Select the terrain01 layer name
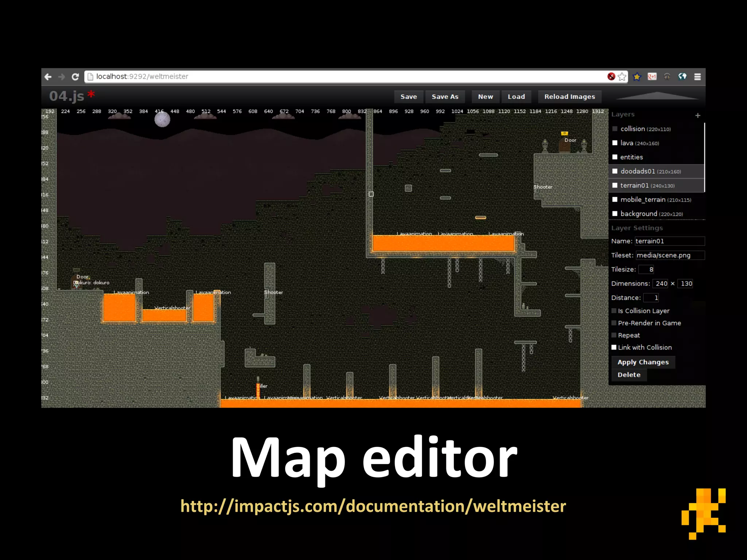 tap(634, 185)
